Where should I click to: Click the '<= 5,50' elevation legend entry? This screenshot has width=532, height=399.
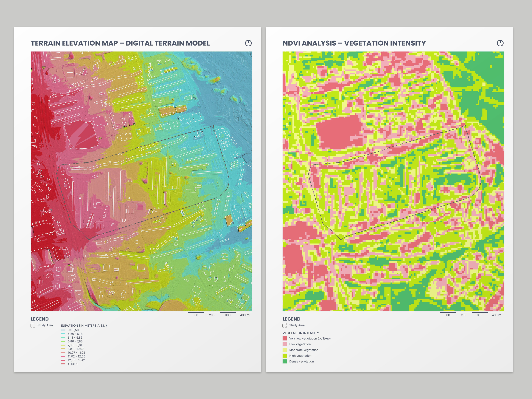[x=73, y=330]
